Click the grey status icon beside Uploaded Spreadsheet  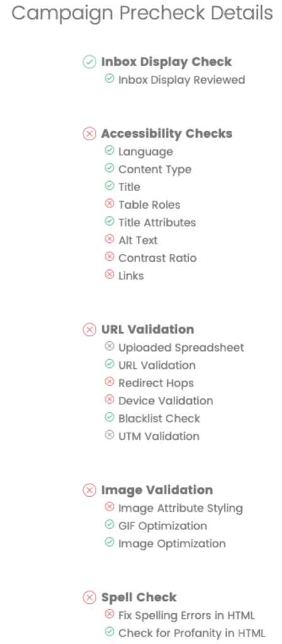tap(109, 347)
